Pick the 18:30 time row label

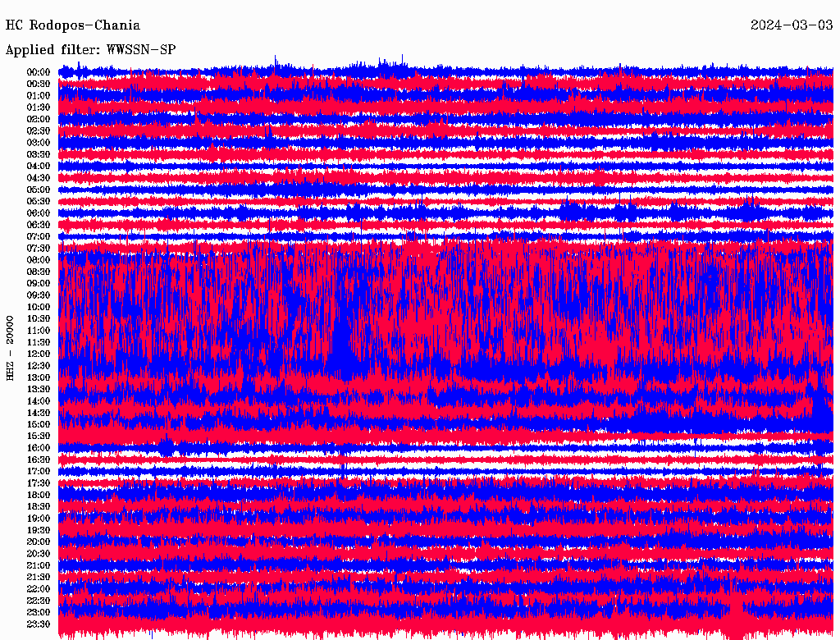[39, 506]
